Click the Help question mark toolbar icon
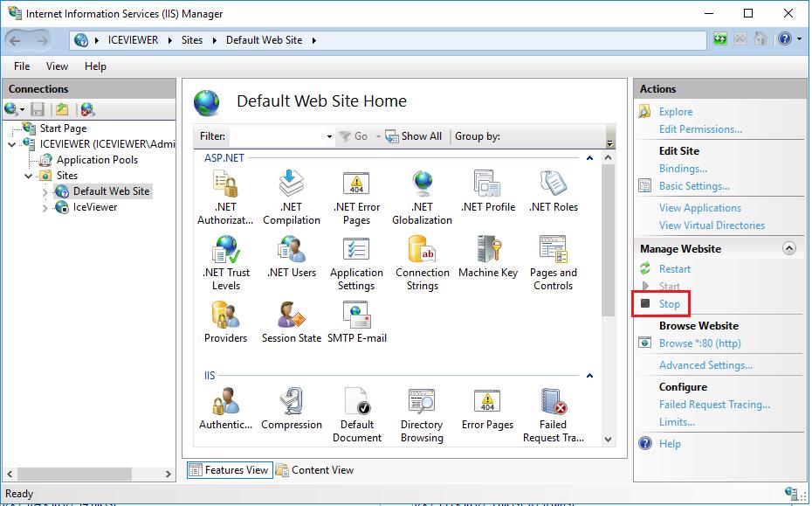The width and height of the screenshot is (812, 506). [785, 38]
